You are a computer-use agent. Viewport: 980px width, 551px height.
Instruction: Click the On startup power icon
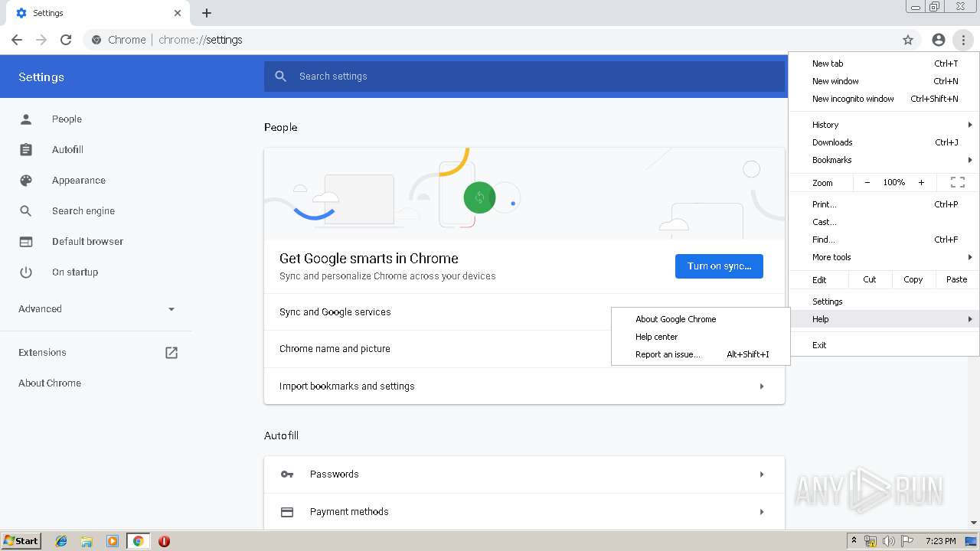(26, 272)
